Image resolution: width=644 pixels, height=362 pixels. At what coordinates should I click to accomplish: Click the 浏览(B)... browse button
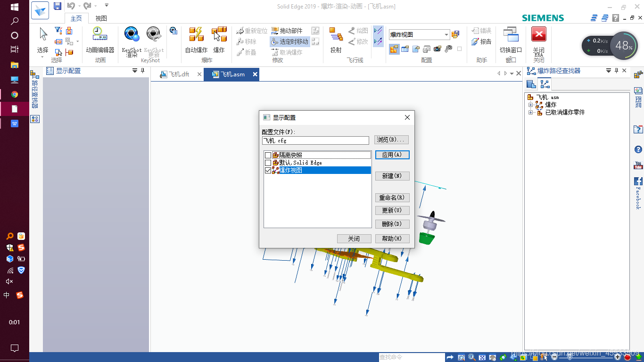391,140
